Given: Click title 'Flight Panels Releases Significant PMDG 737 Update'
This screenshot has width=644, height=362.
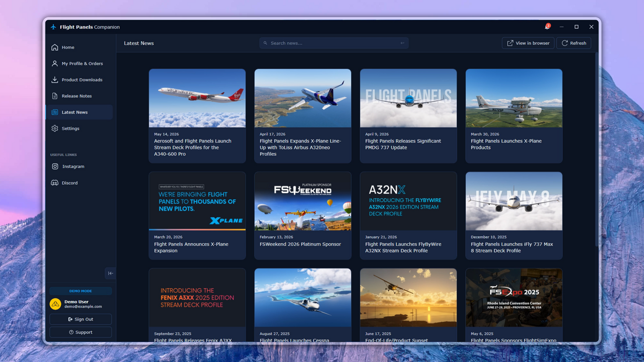Looking at the screenshot, I should (x=403, y=144).
